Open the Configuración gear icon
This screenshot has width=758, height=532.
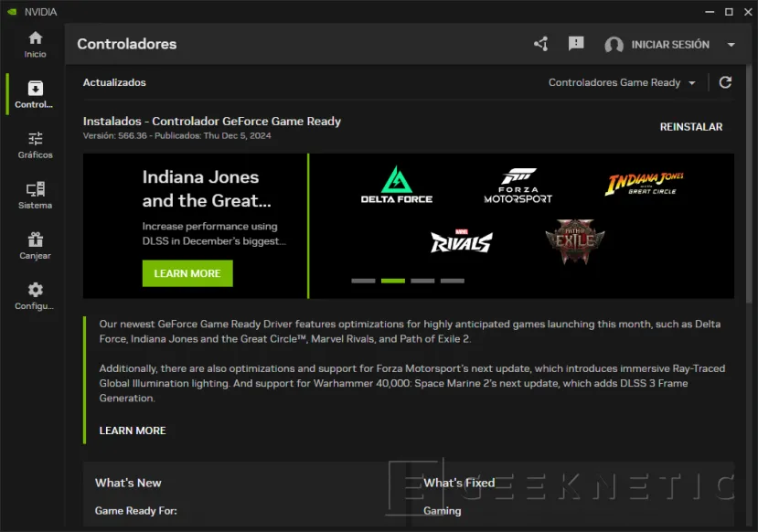pos(35,290)
